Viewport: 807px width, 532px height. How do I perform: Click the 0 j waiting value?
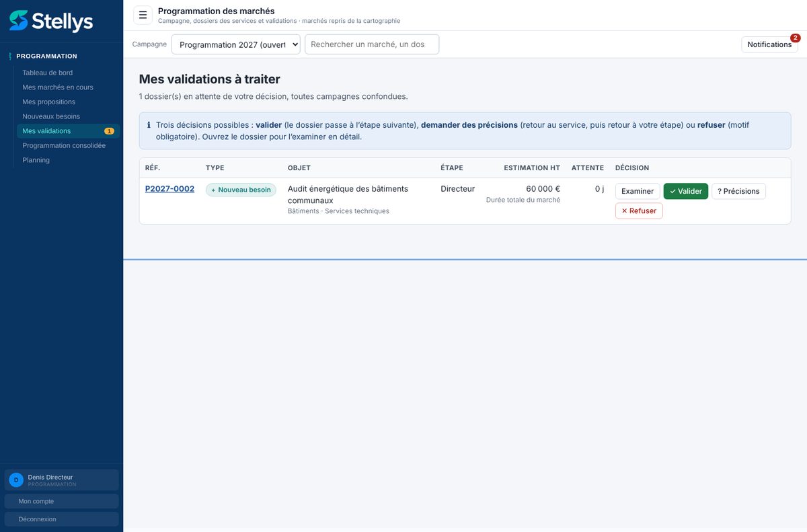(x=599, y=189)
